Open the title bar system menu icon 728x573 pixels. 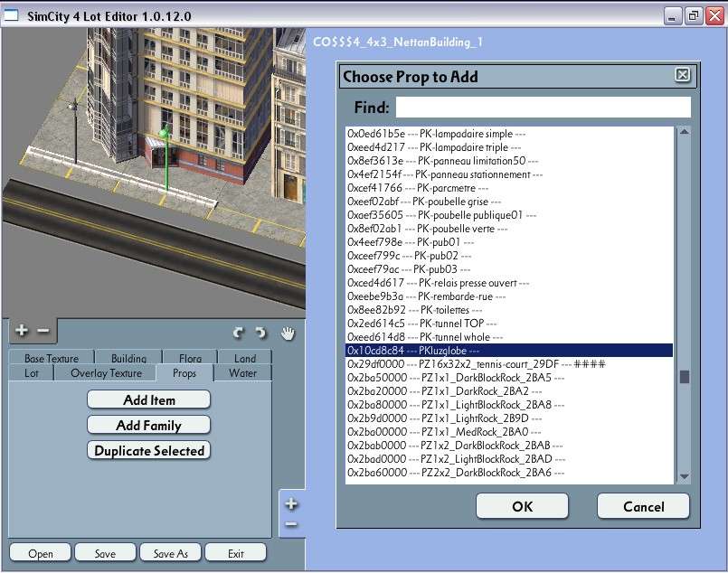[x=10, y=15]
